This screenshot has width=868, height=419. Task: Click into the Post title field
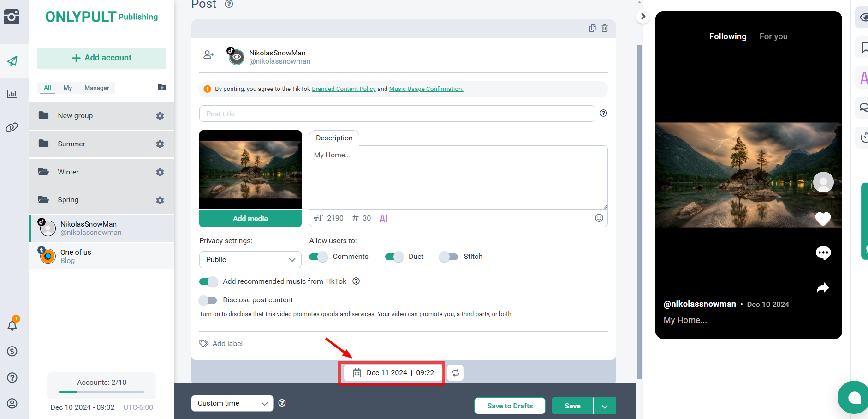click(397, 114)
